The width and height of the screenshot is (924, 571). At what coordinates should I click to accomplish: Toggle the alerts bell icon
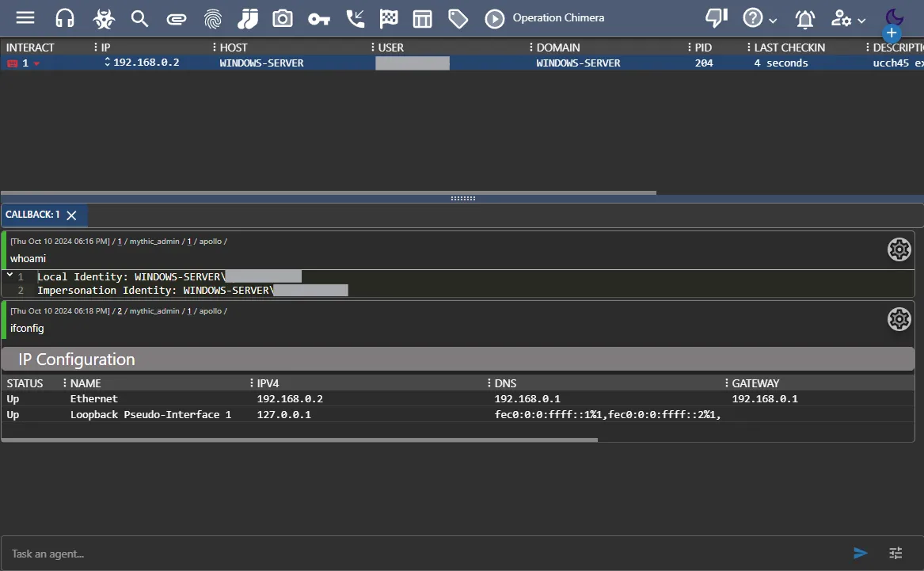point(805,19)
